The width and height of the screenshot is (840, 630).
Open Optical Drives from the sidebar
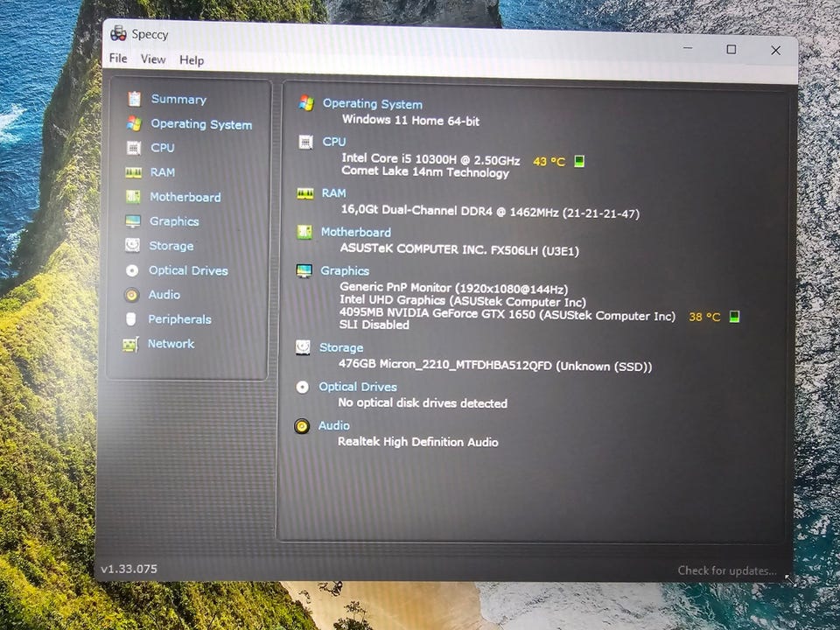(189, 270)
